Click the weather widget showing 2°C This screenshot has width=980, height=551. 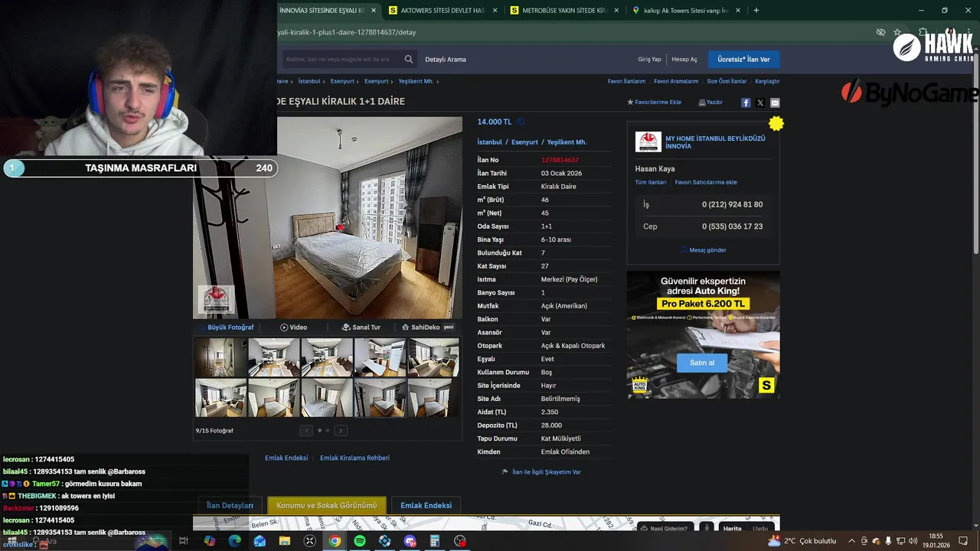click(802, 541)
